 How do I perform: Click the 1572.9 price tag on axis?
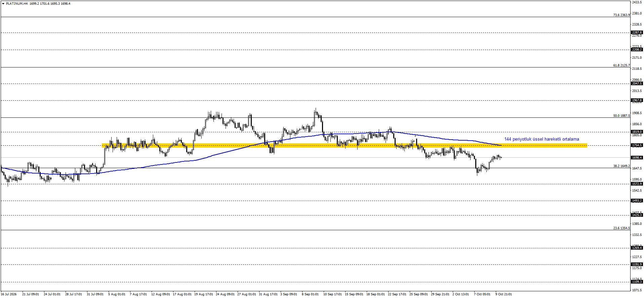pos(637,184)
